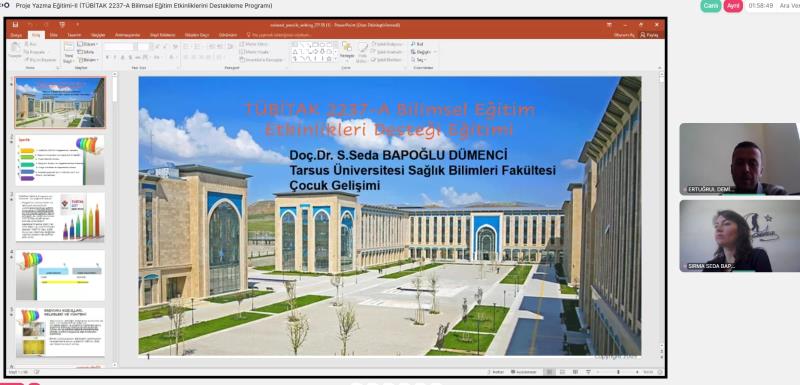Open the Değiştir replace dropdown arrow
The height and width of the screenshot is (385, 800).
coord(435,52)
